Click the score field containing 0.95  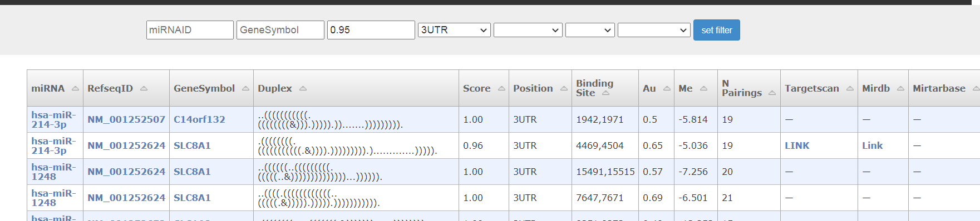click(371, 30)
